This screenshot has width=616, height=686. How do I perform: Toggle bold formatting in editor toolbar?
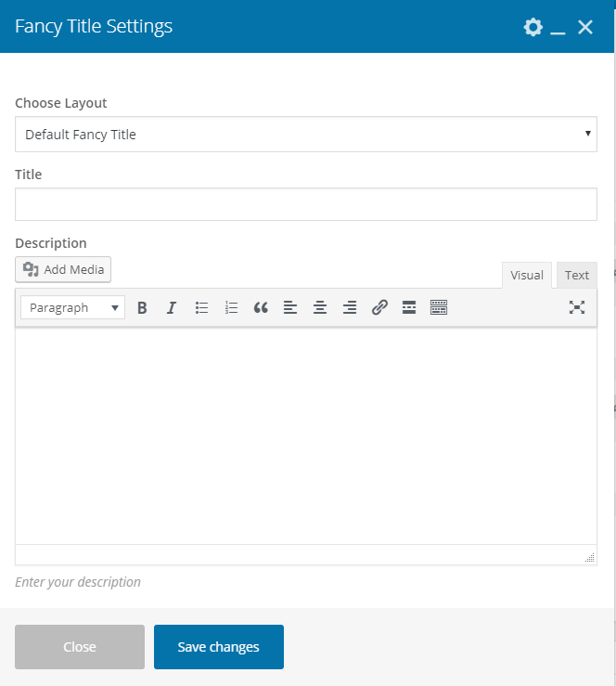tap(142, 308)
